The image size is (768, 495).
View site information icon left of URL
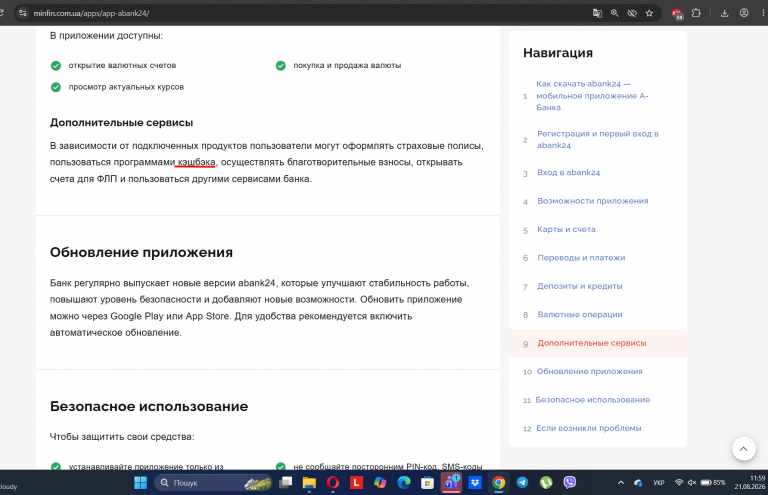pyautogui.click(x=23, y=13)
